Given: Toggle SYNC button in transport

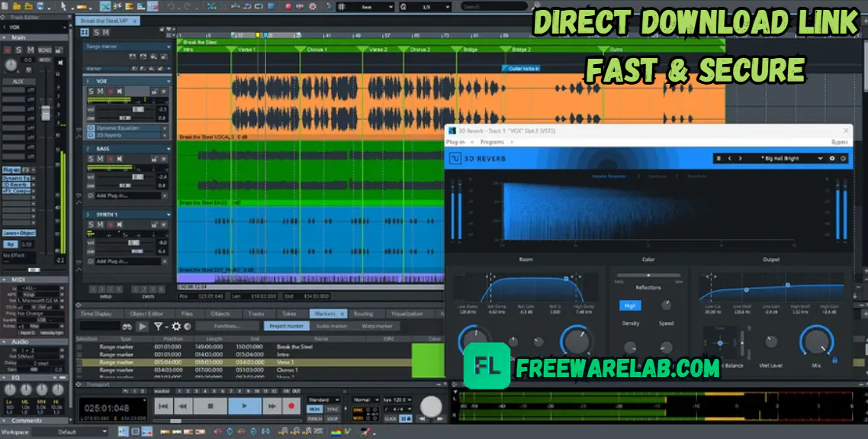Looking at the screenshot, I should tap(333, 410).
